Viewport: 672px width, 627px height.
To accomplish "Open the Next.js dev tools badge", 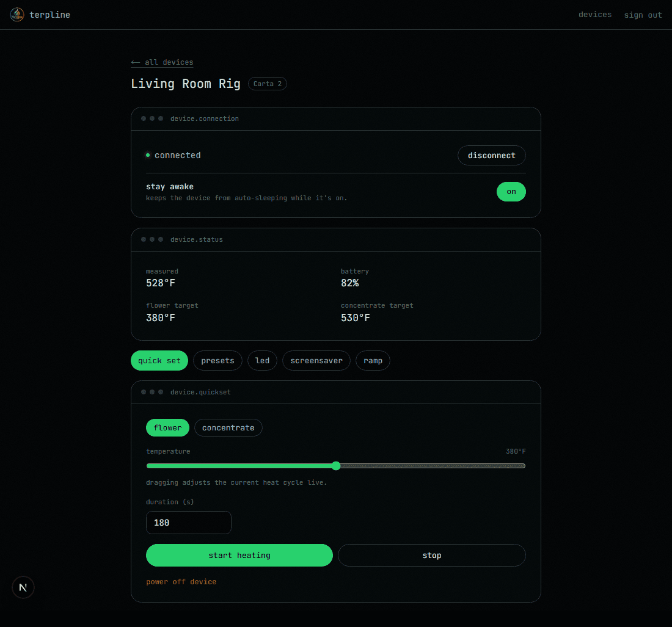I will tap(23, 587).
